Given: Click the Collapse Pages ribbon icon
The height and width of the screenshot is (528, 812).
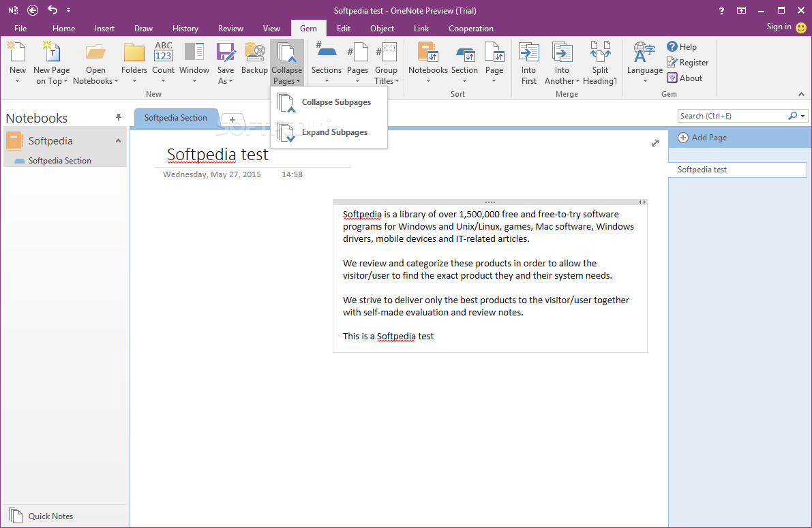Looking at the screenshot, I should [x=287, y=52].
